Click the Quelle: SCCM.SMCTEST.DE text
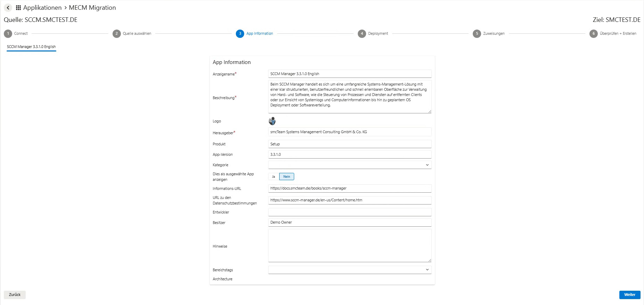Screen dimensions: 644x305 [x=41, y=20]
